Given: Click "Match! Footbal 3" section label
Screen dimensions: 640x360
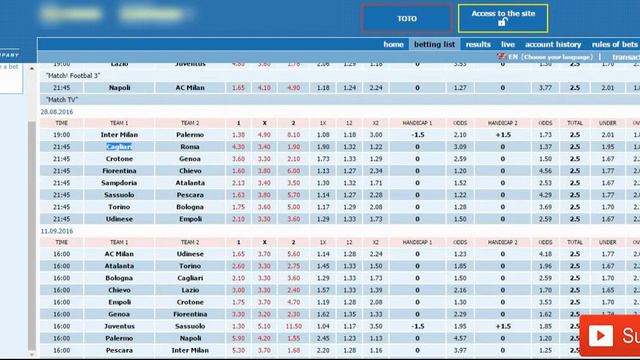Looking at the screenshot, I should tap(73, 76).
